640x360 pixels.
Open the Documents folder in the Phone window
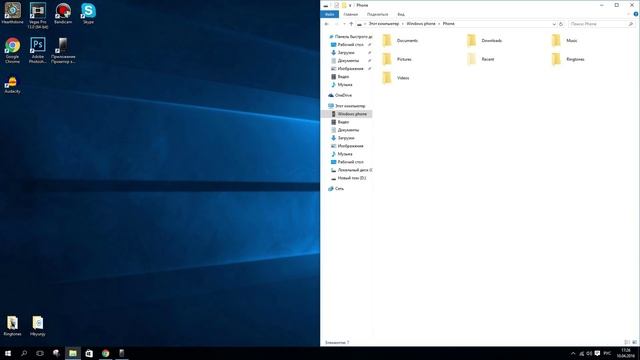tap(400, 40)
